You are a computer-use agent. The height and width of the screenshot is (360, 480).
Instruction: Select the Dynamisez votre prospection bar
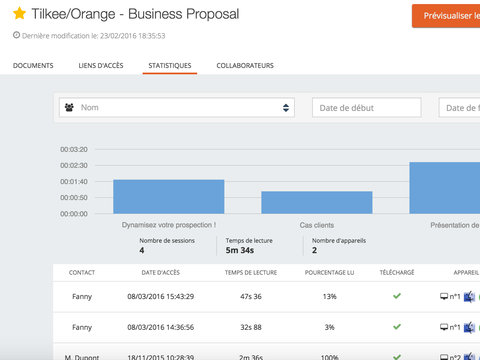(169, 197)
